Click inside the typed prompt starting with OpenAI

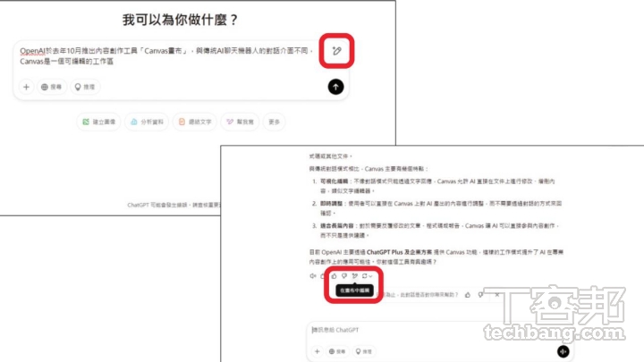(166, 55)
